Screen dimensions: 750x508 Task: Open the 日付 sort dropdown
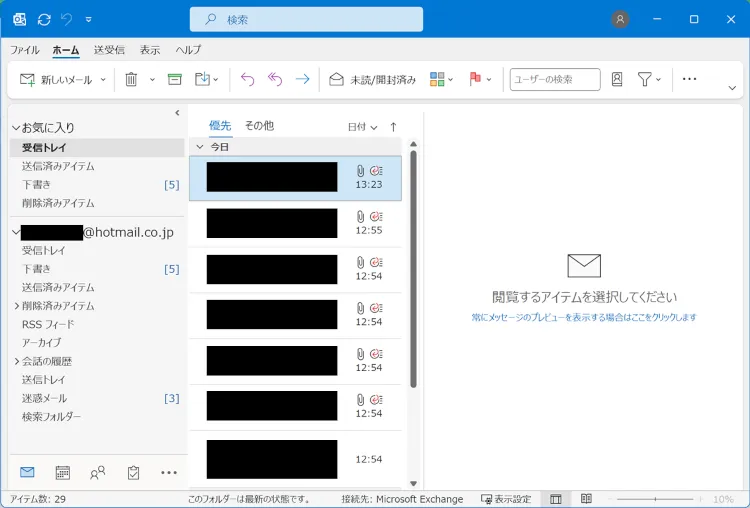tap(363, 127)
